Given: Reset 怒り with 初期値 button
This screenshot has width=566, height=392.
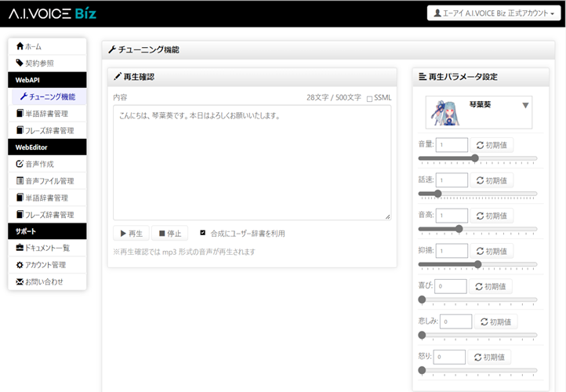Looking at the screenshot, I should tap(489, 357).
